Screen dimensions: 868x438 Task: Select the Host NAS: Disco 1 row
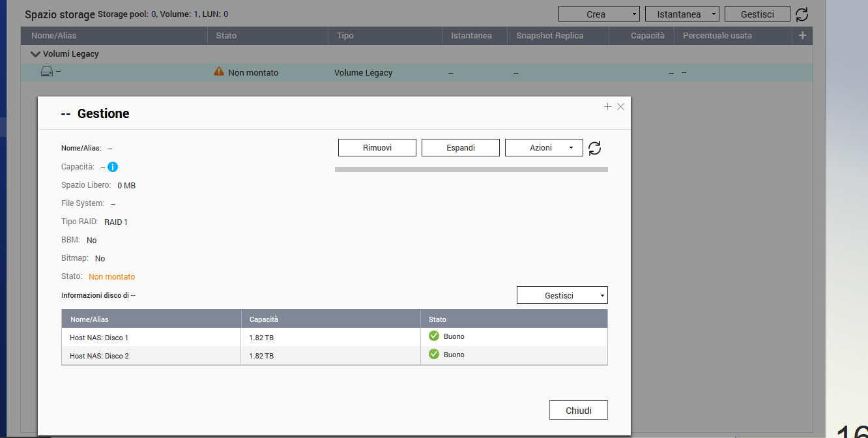(x=151, y=338)
